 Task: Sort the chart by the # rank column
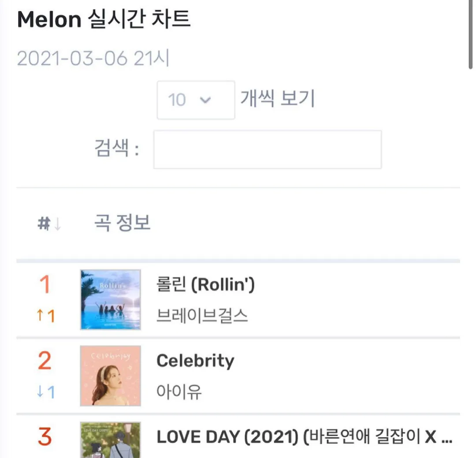[45, 223]
